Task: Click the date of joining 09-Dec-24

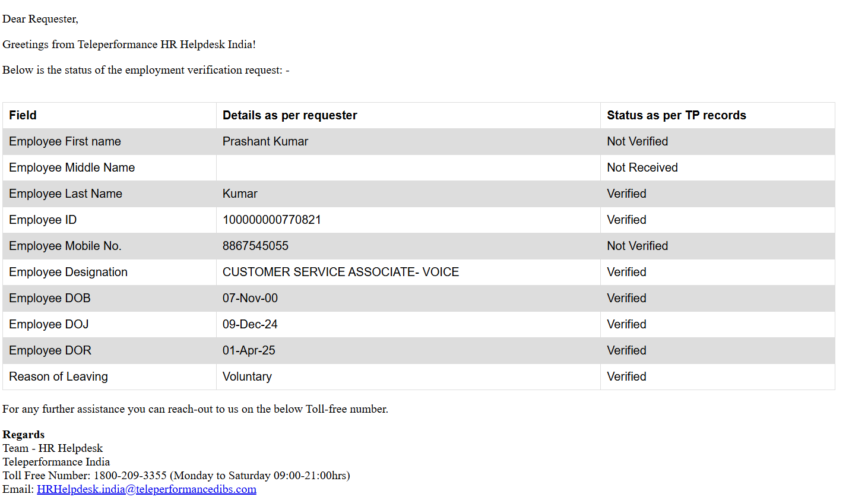Action: pos(250,324)
